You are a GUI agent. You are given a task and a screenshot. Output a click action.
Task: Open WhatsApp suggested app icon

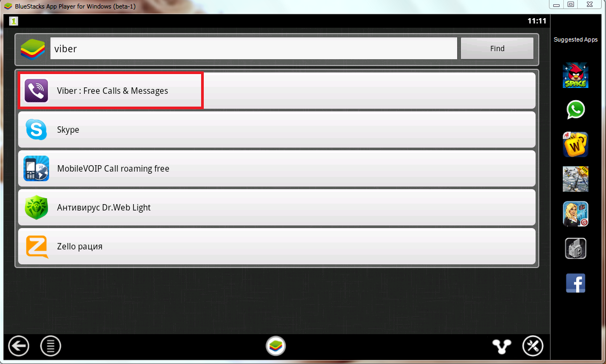click(x=576, y=110)
